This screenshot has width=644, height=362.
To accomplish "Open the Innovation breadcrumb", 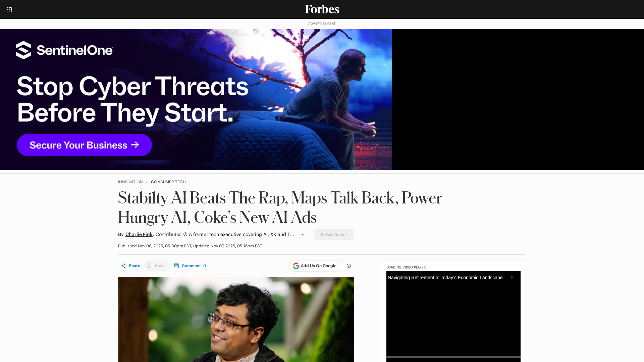I will 130,182.
